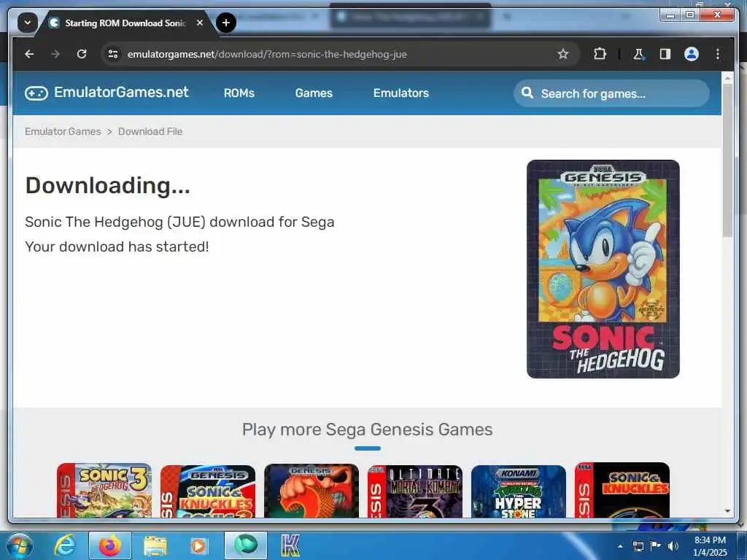Show hidden system tray icons
The width and height of the screenshot is (747, 560).
click(x=620, y=546)
